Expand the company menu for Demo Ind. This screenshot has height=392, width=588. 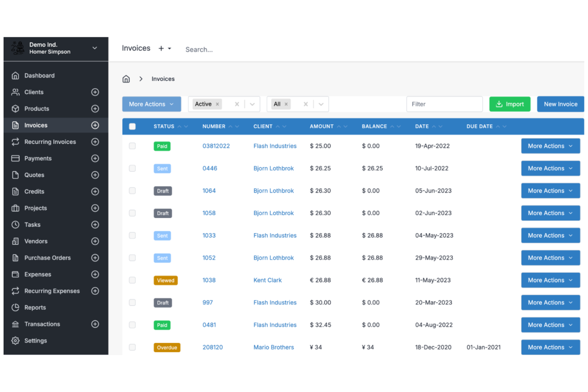95,48
